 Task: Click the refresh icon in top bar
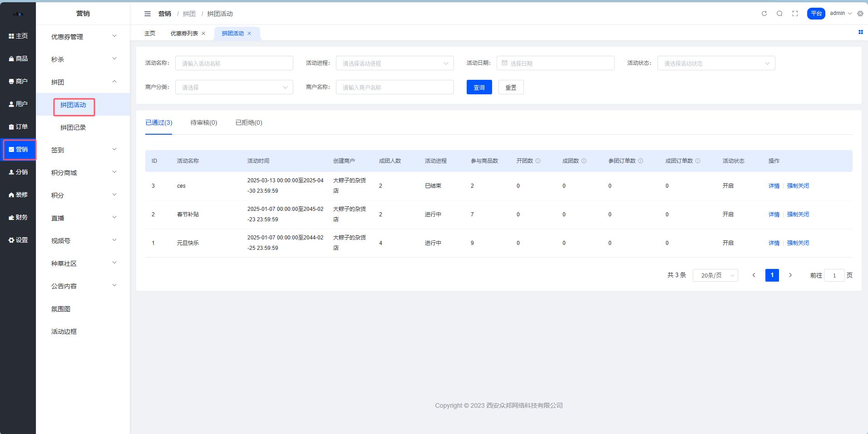(x=764, y=14)
